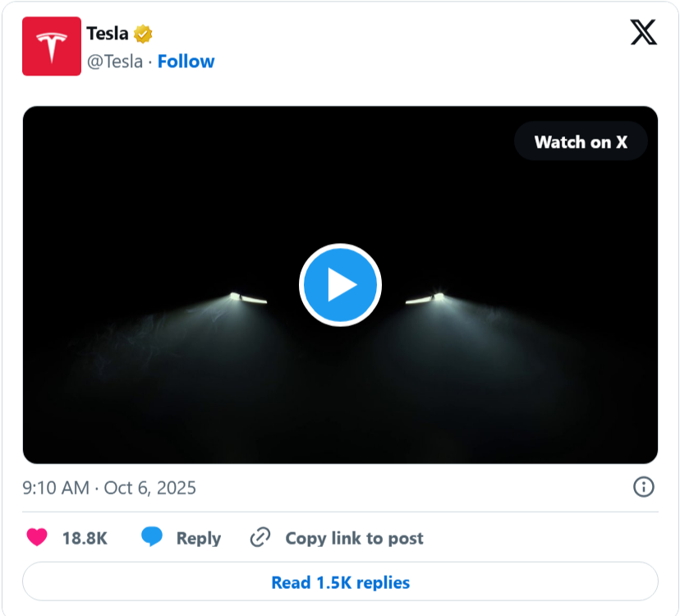The height and width of the screenshot is (616, 680).
Task: Follow the Tesla account
Action: tap(186, 62)
